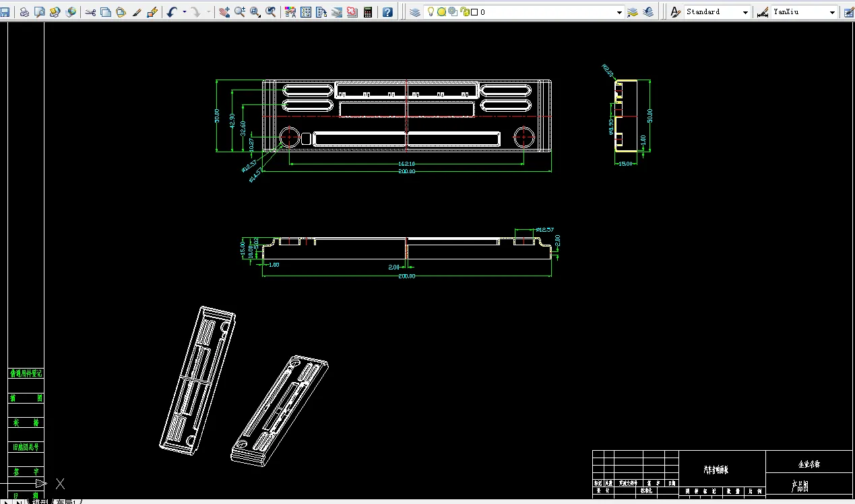
Task: Open the Redo history dropdown arrow
Action: (208, 12)
